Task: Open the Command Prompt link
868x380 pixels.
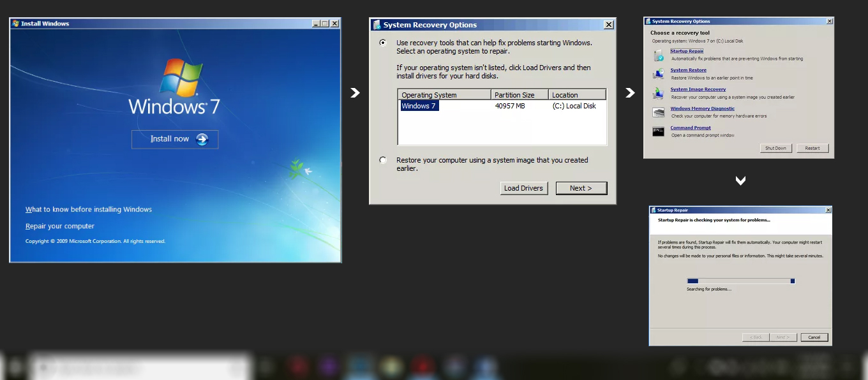Action: point(690,128)
